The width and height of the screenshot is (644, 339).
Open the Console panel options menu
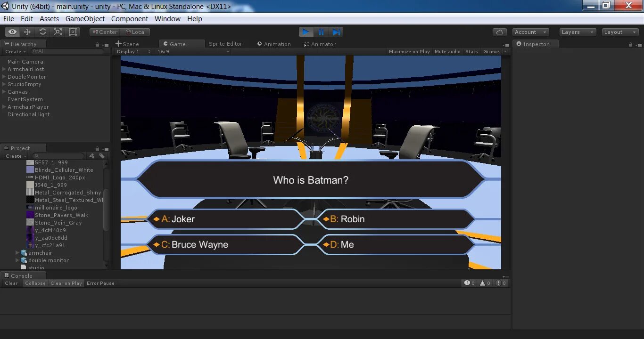(506, 277)
